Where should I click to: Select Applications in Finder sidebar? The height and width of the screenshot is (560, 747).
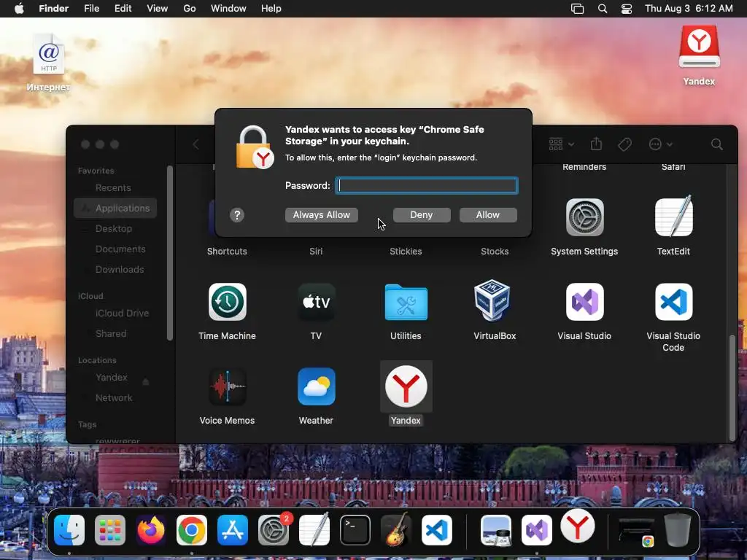115,208
